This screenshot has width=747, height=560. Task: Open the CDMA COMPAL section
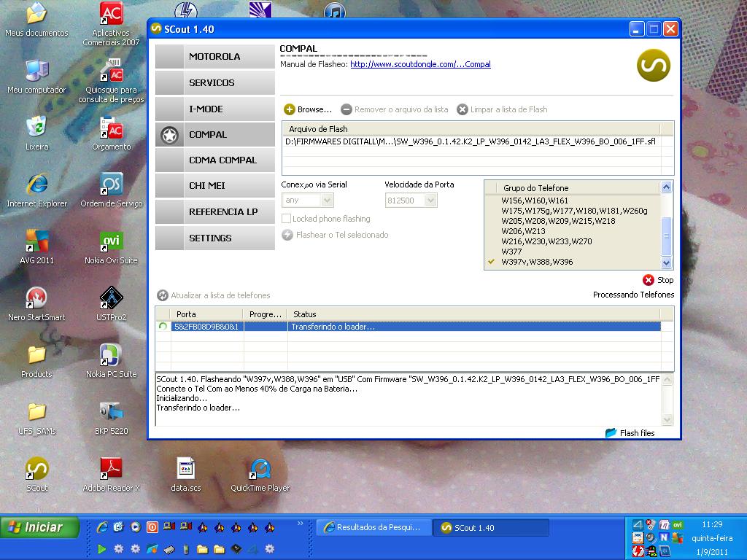[215, 160]
